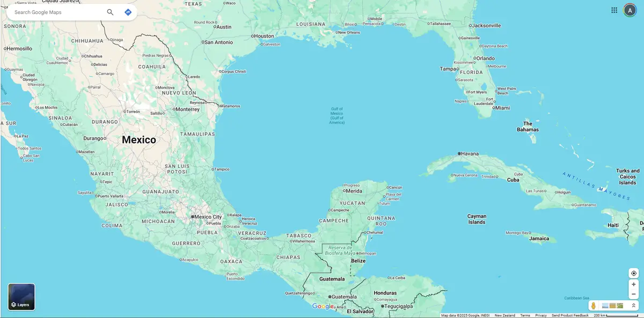This screenshot has width=644, height=318.
Task: Open the Google apps grid
Action: [x=614, y=10]
